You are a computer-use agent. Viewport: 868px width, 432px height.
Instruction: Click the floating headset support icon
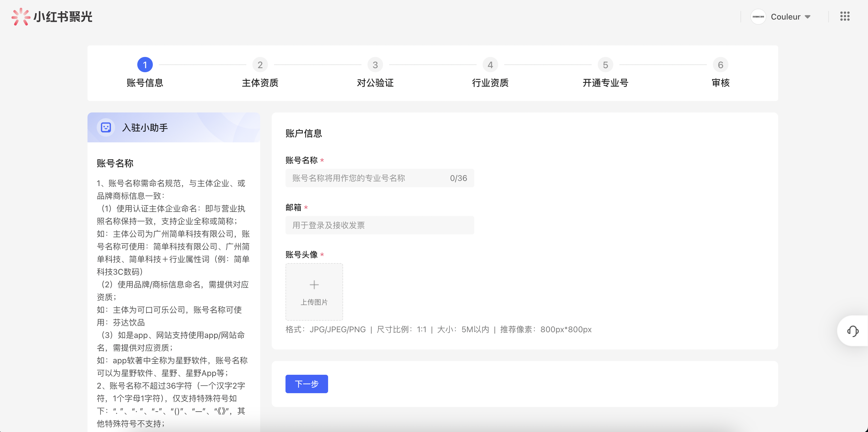(853, 331)
